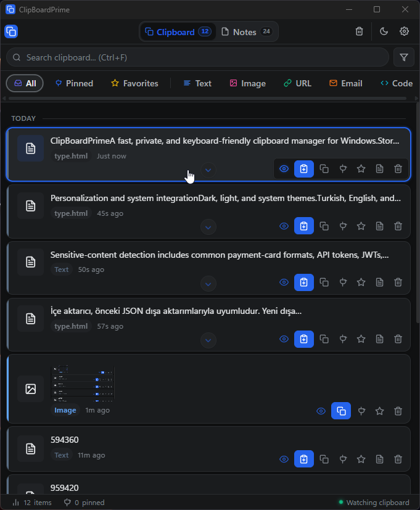Screen dimensions: 420x510
Task: Show Favorites filter
Action: pyautogui.click(x=134, y=83)
